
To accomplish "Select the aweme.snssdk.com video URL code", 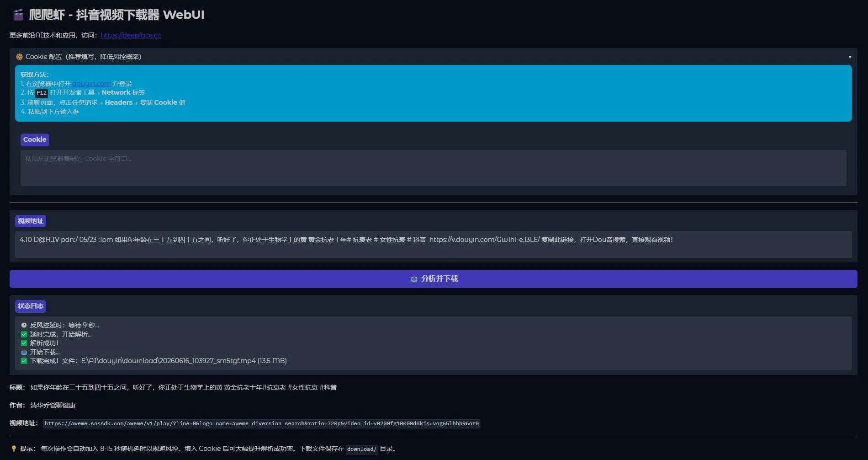I will tap(262, 423).
